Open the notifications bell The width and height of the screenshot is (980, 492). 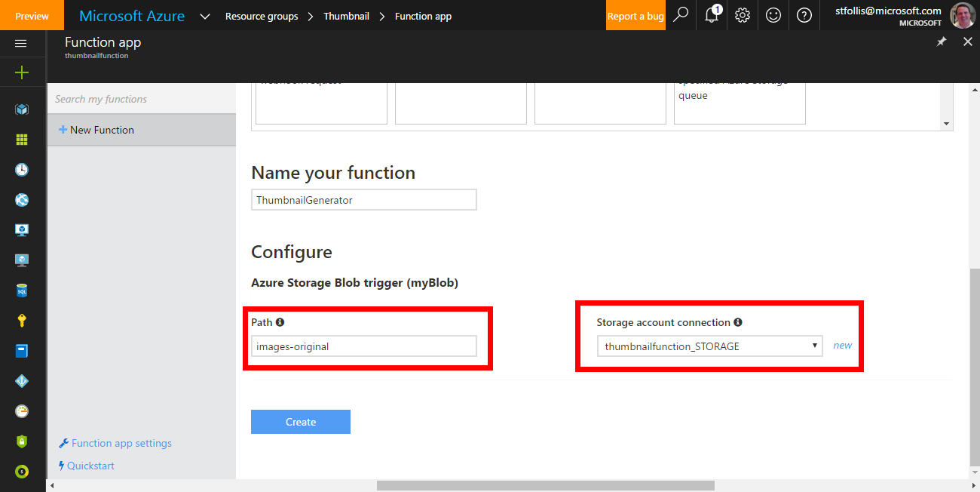[712, 15]
